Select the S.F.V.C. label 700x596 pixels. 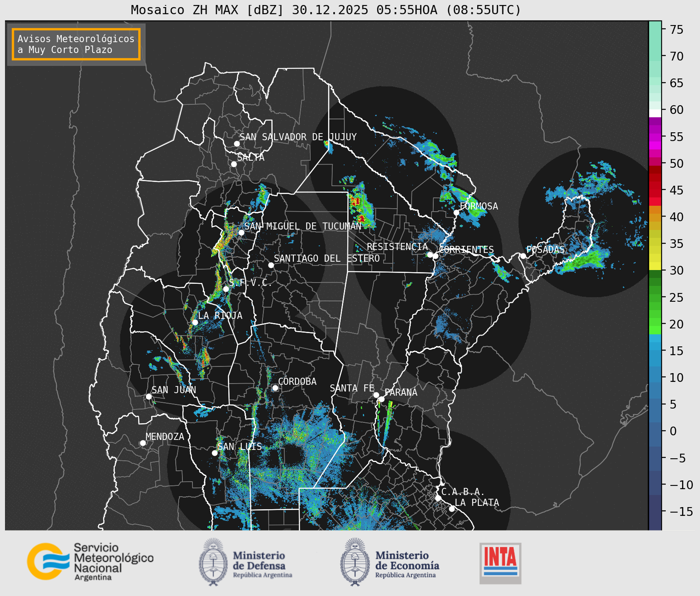click(250, 283)
